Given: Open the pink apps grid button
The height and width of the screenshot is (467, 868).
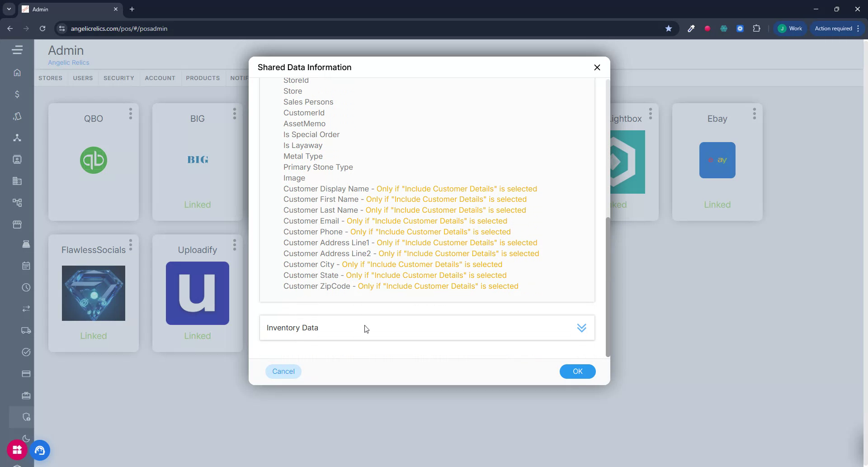Looking at the screenshot, I should [x=17, y=450].
